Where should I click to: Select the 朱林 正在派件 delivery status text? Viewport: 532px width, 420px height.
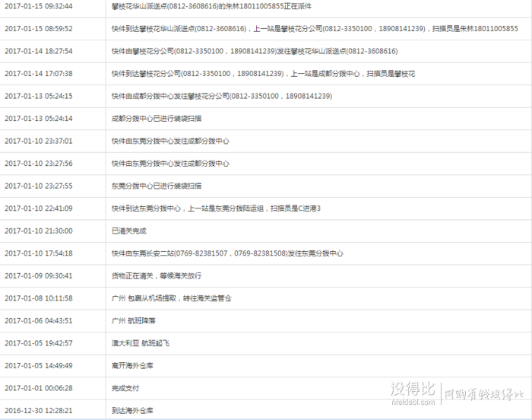point(211,6)
